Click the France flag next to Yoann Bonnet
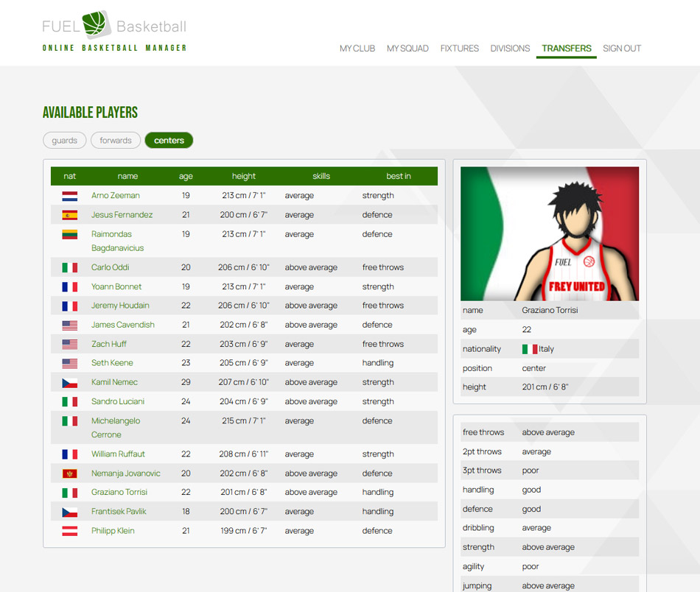Image resolution: width=700 pixels, height=592 pixels. pyautogui.click(x=69, y=286)
